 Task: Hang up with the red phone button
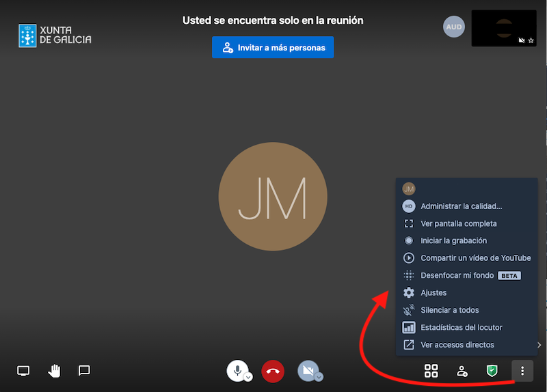pos(273,372)
